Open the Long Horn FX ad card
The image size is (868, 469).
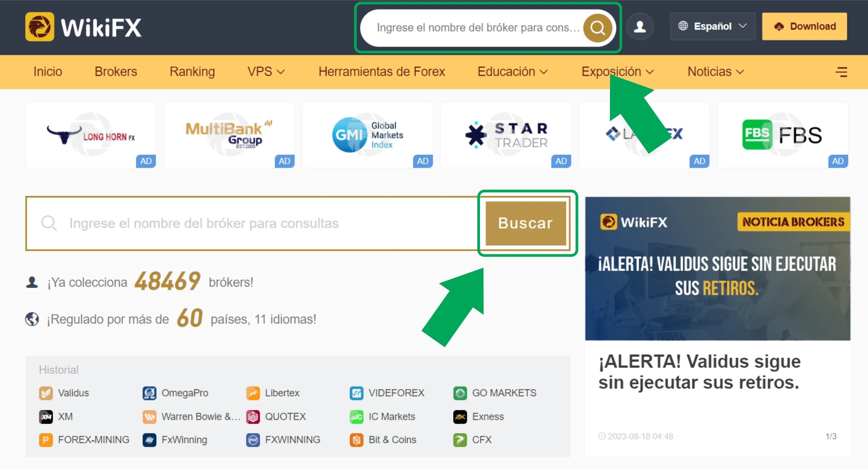point(91,135)
